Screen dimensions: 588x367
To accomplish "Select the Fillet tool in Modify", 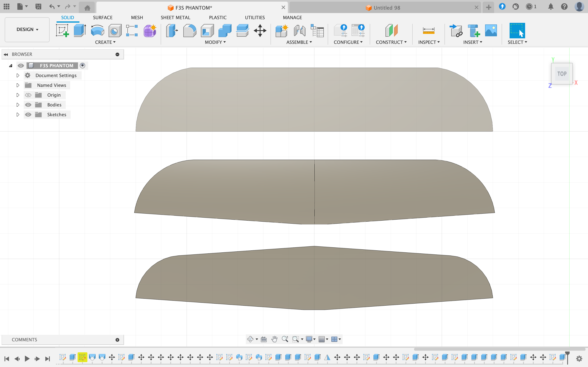I will 189,31.
